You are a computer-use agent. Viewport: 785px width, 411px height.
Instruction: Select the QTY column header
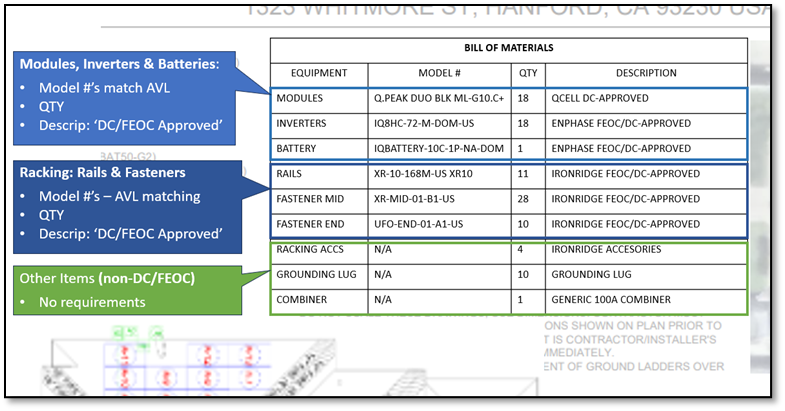[x=528, y=73]
